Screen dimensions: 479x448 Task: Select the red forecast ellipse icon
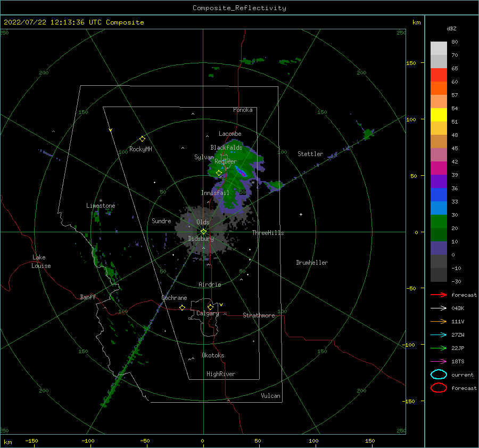(439, 388)
